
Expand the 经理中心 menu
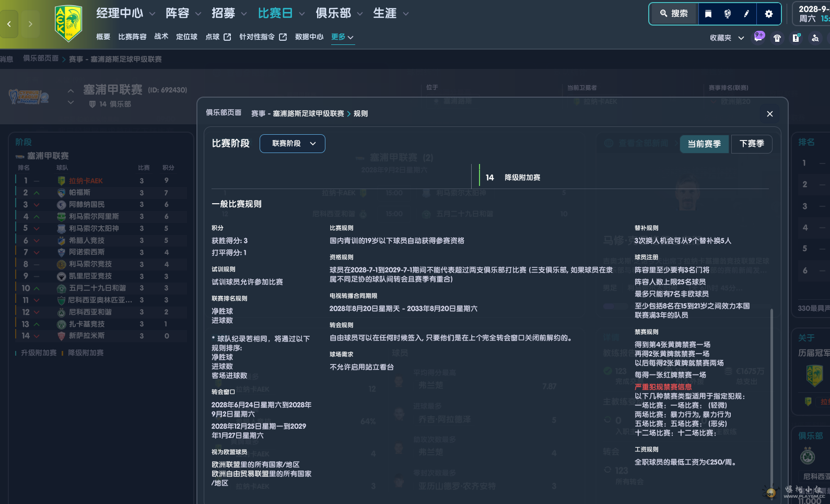[x=125, y=13]
